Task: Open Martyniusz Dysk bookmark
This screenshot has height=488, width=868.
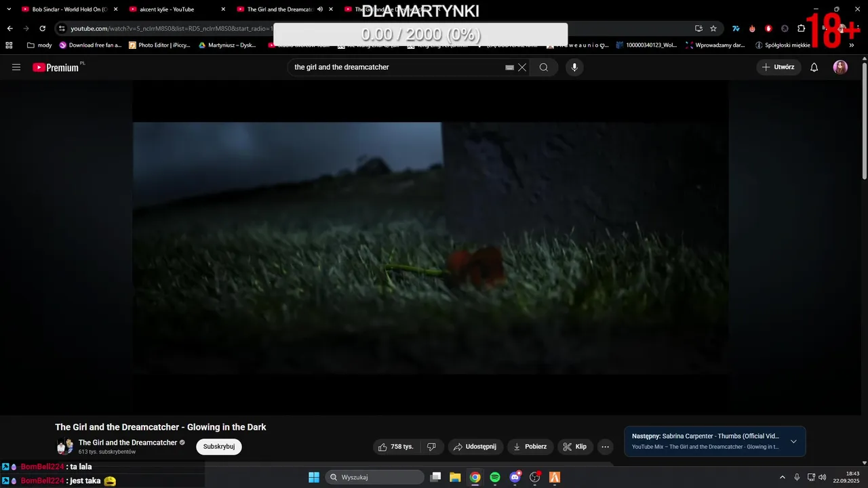Action: [x=227, y=45]
